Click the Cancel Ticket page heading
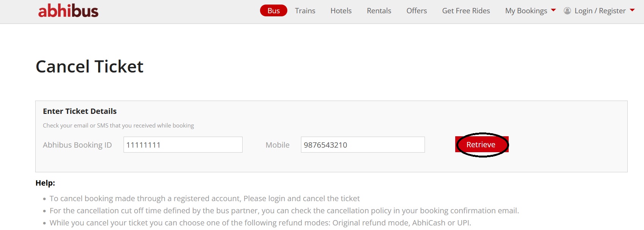 pos(89,66)
